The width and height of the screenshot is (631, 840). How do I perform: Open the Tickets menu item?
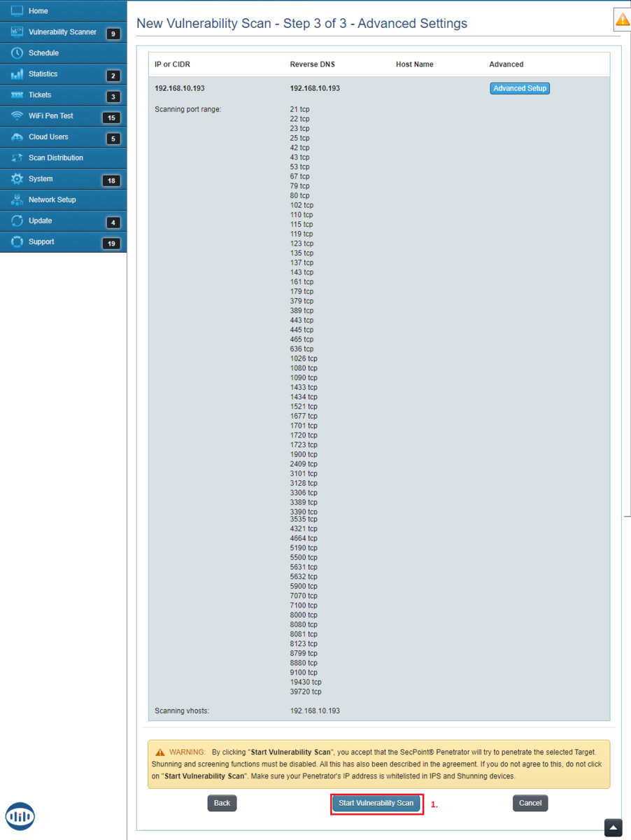(x=40, y=95)
